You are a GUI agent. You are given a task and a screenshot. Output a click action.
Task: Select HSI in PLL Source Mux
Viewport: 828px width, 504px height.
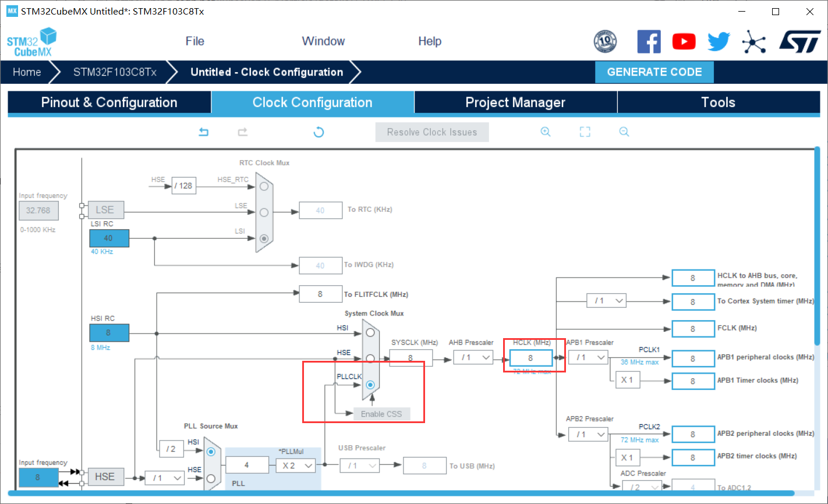(211, 452)
